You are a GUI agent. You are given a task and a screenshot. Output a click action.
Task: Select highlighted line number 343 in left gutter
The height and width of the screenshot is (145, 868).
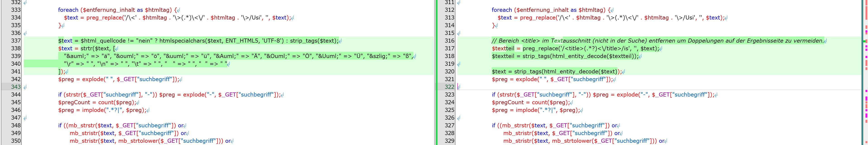(x=16, y=87)
